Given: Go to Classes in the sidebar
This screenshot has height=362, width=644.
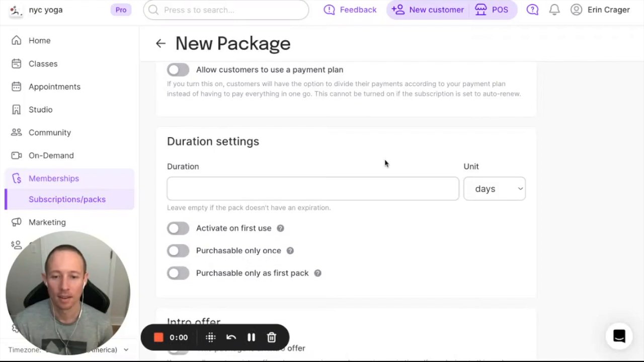Looking at the screenshot, I should (43, 64).
